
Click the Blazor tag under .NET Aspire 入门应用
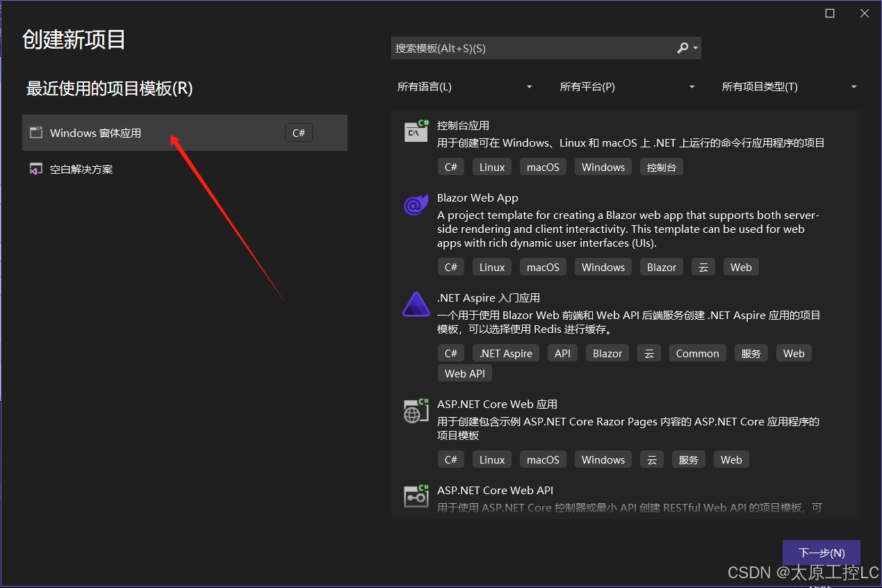tap(607, 353)
